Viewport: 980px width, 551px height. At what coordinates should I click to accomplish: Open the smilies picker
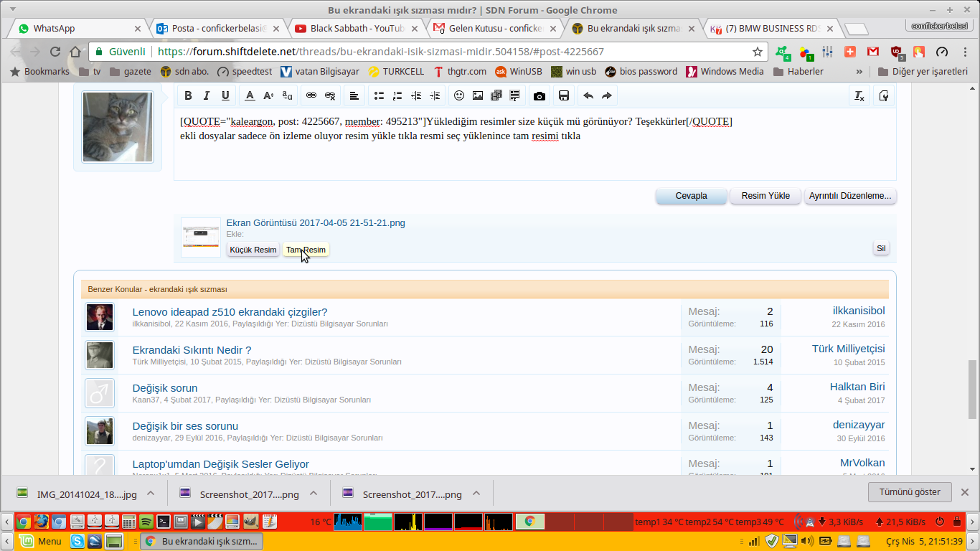pos(459,95)
